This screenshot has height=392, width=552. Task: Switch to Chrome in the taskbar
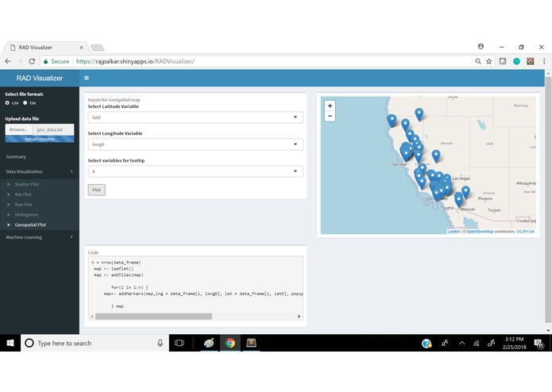(230, 343)
